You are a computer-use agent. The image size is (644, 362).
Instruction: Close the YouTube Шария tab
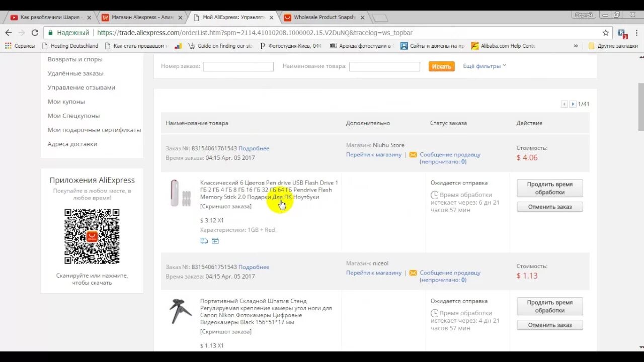click(x=89, y=17)
